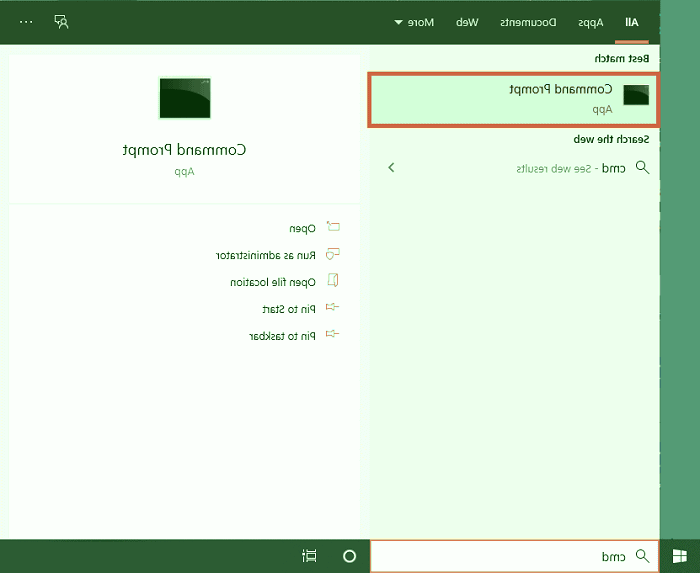The image size is (700, 573).
Task: Click the shield icon for Run as administrator
Action: tap(334, 255)
